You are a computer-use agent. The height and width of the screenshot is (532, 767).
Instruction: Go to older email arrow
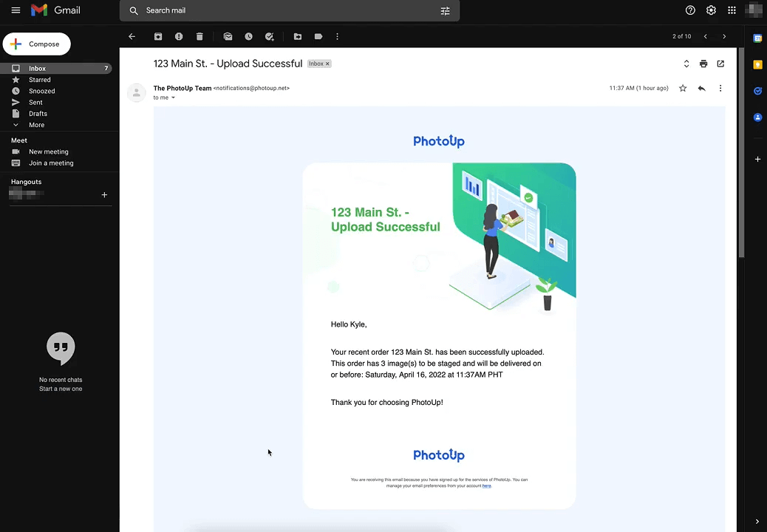point(724,37)
